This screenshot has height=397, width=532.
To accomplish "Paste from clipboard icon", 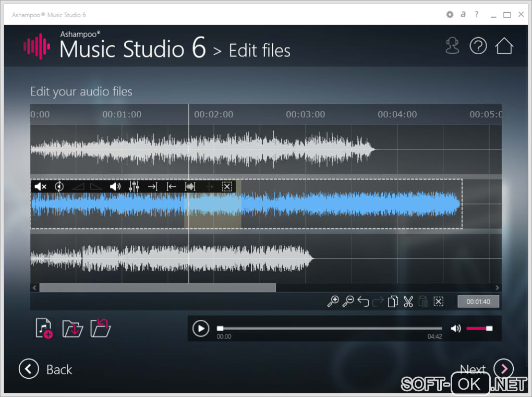I will [x=424, y=302].
